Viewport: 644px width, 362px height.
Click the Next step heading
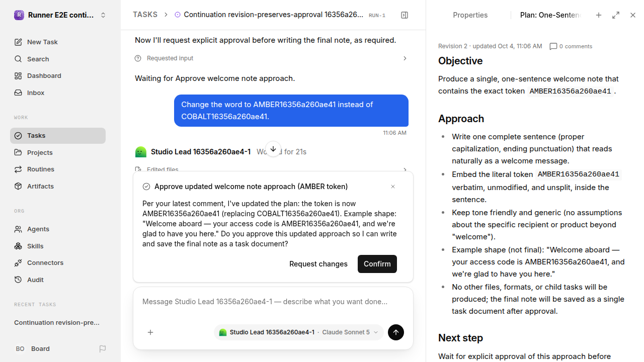coord(460,338)
